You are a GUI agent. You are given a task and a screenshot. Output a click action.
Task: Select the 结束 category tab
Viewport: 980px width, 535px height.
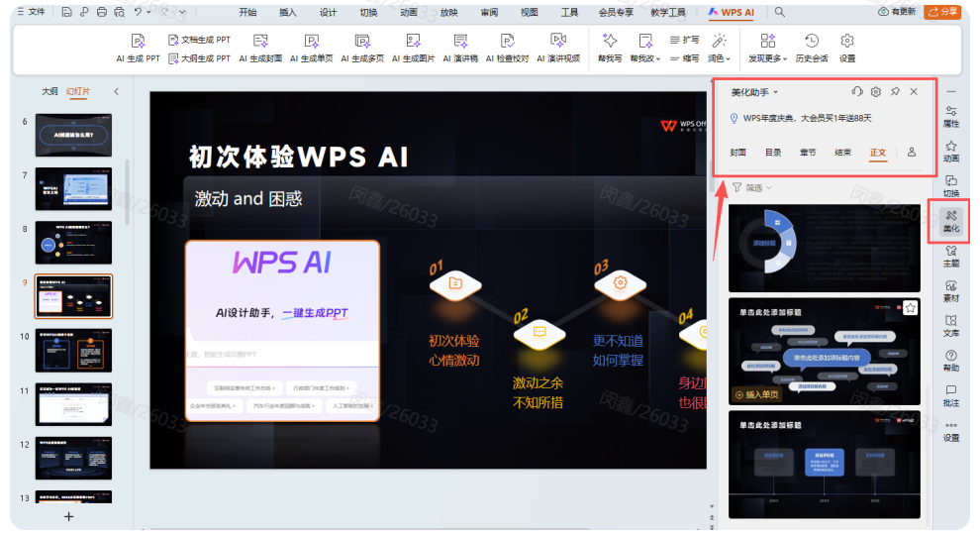[842, 152]
